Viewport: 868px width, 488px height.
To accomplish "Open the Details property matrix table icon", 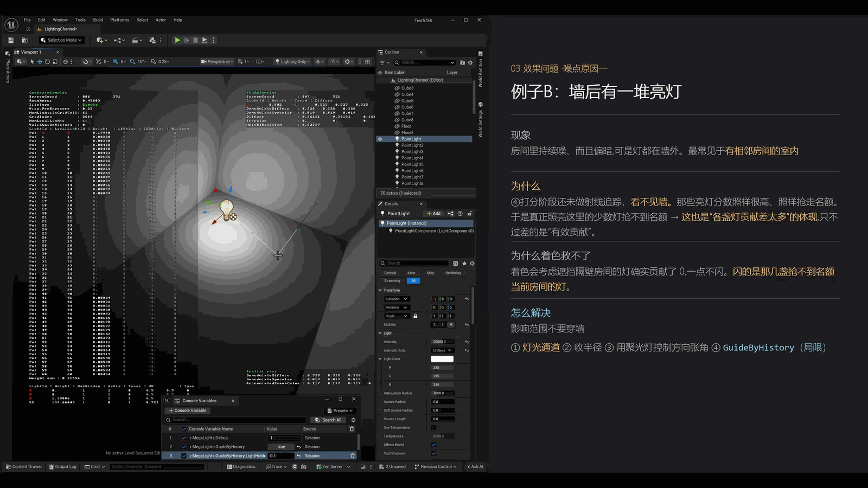I will coord(455,264).
